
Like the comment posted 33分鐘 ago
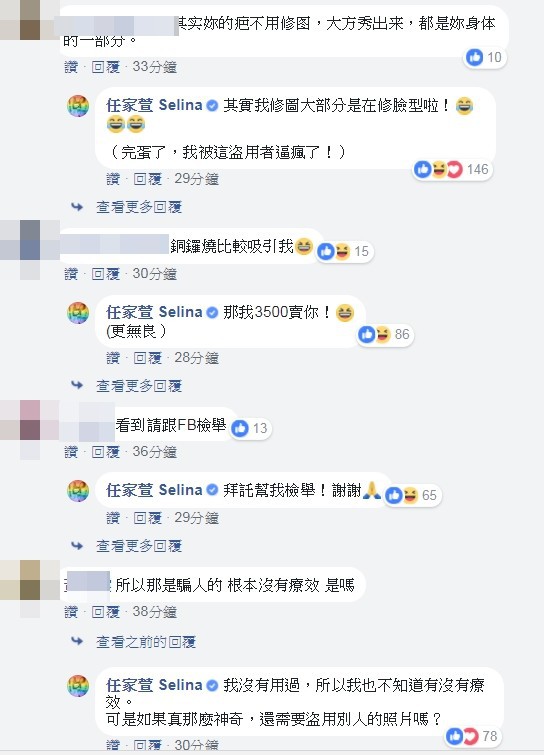point(71,66)
